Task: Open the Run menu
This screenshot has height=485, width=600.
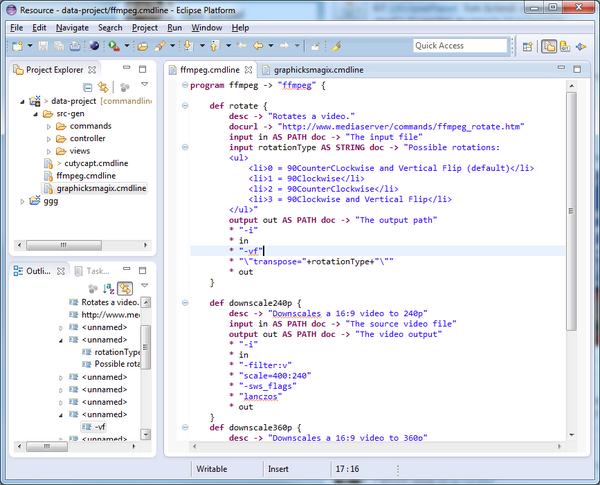Action: pos(174,28)
